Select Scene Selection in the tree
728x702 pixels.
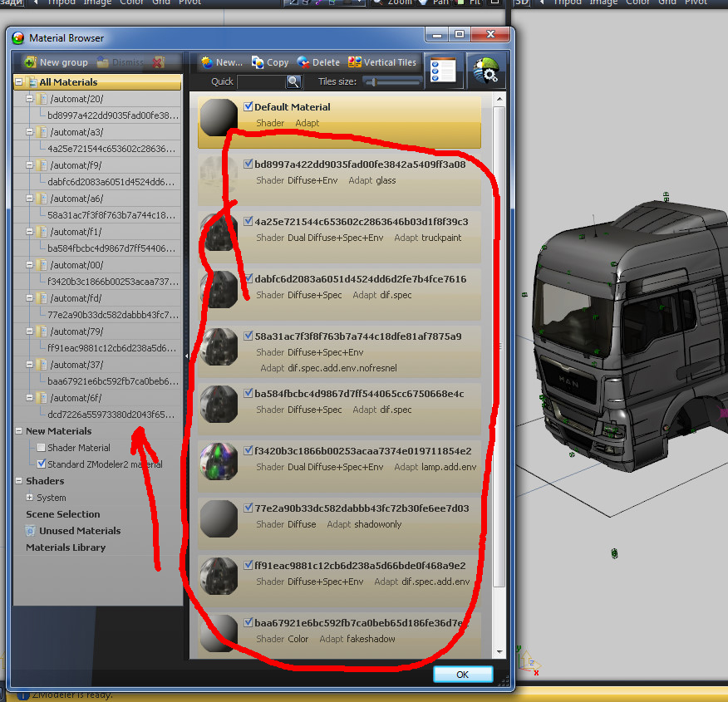(x=62, y=514)
